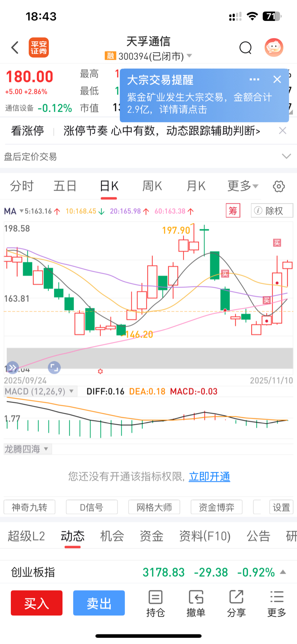Viewport: 297px width, 644px height.
Task: Tap the back arrow icon
Action: point(15,48)
